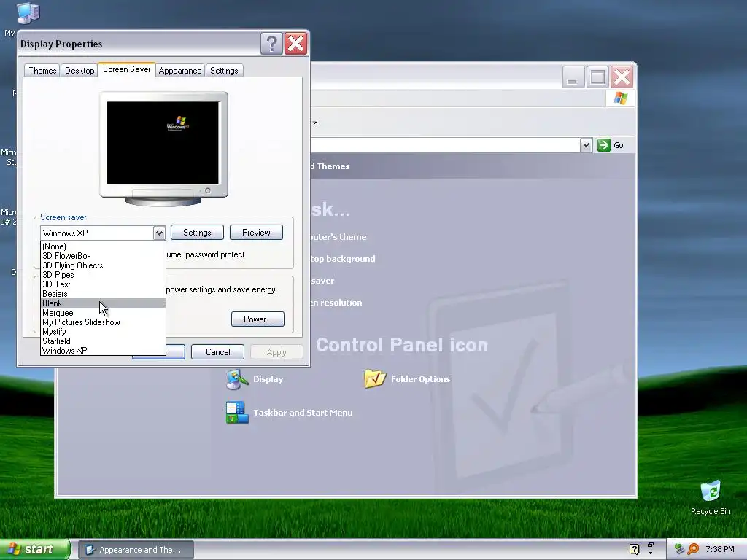Maximize the Appearance and Themes window
The width and height of the screenshot is (747, 560).
(x=597, y=77)
